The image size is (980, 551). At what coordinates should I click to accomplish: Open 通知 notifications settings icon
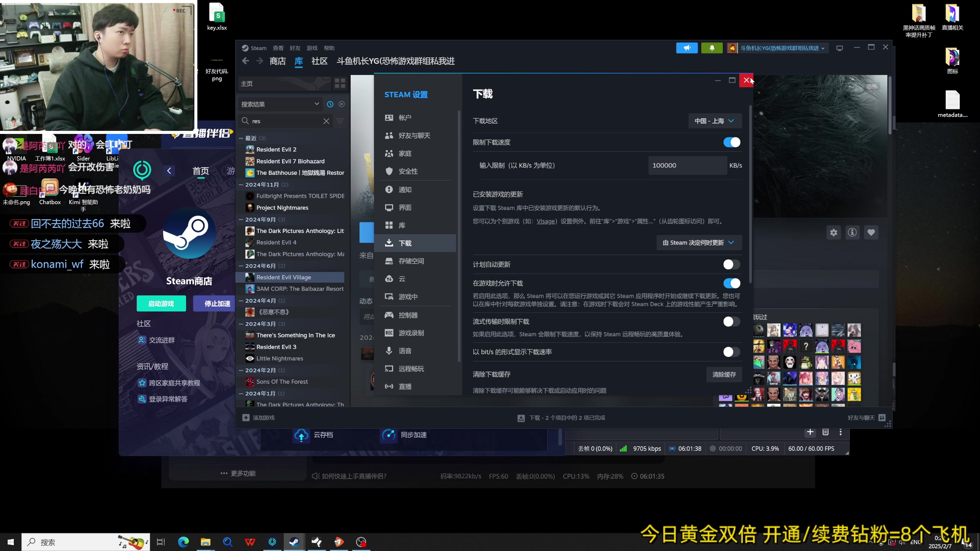[389, 189]
